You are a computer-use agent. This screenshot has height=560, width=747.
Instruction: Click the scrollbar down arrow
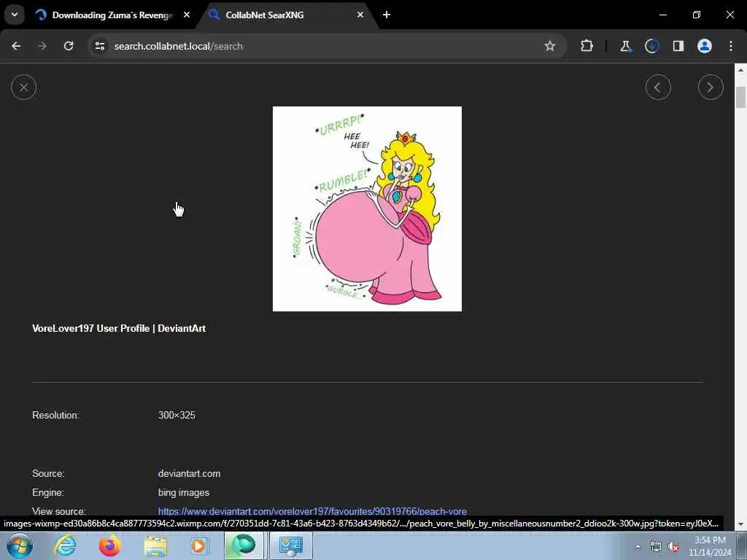tap(740, 524)
